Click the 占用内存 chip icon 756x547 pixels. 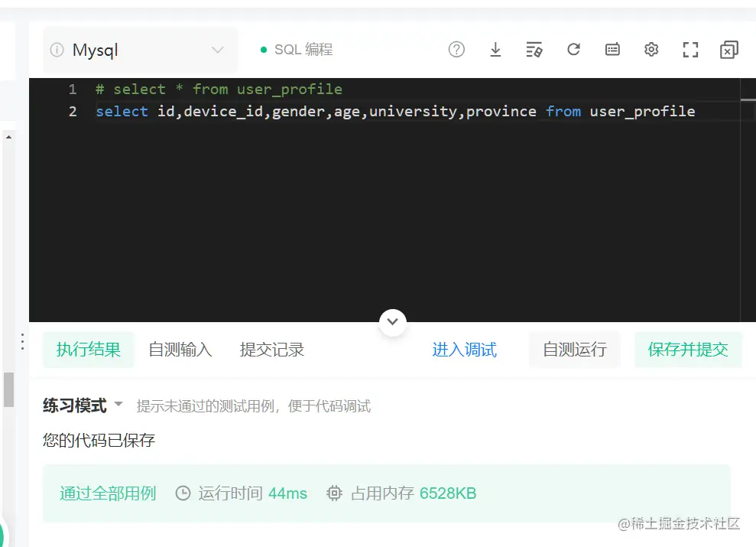[334, 493]
